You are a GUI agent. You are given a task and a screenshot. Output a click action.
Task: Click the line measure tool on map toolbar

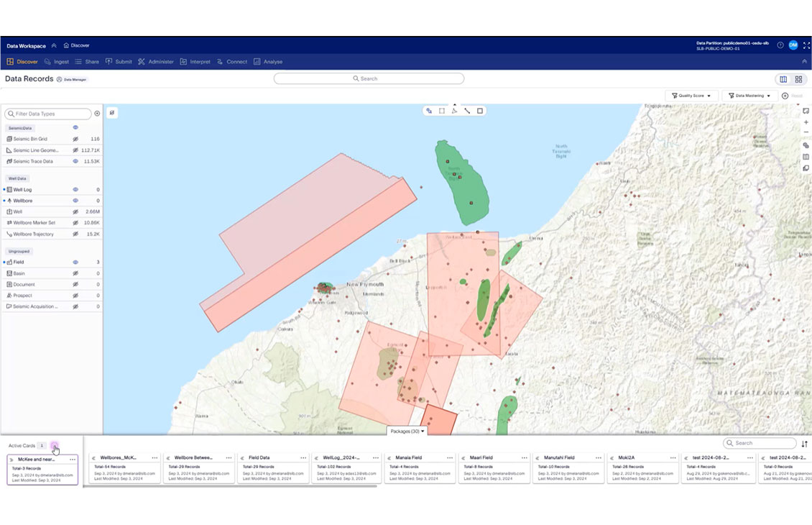click(x=467, y=111)
